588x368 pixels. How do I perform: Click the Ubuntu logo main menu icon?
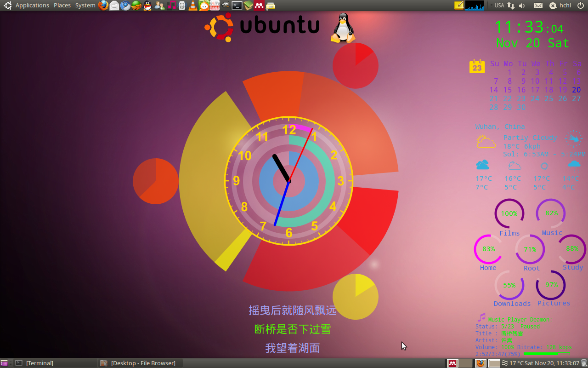click(x=8, y=6)
